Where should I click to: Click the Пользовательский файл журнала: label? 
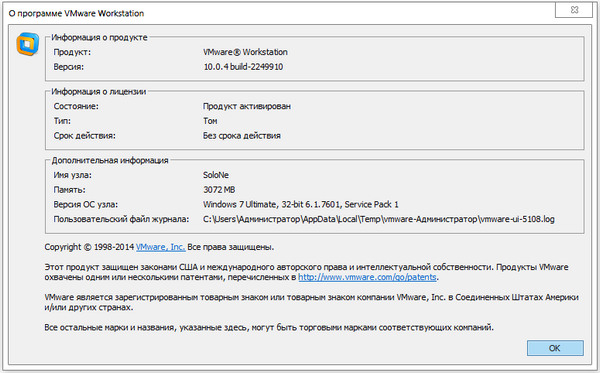[x=121, y=219]
